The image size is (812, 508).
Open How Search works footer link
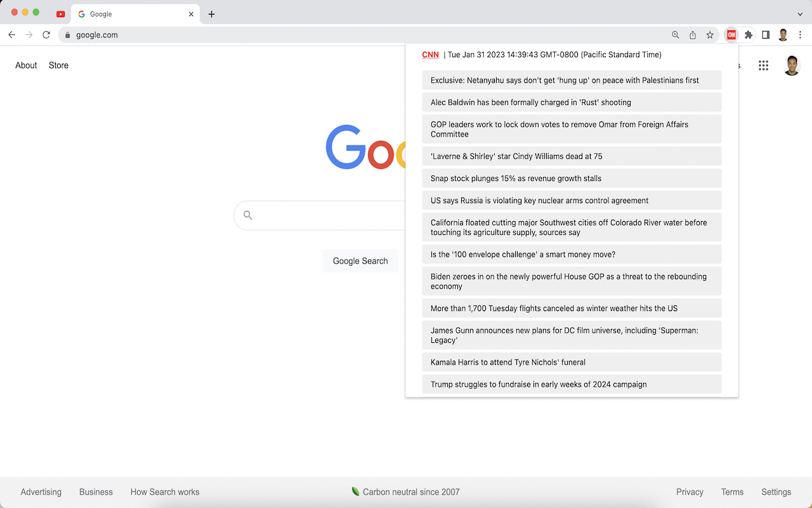click(x=165, y=492)
